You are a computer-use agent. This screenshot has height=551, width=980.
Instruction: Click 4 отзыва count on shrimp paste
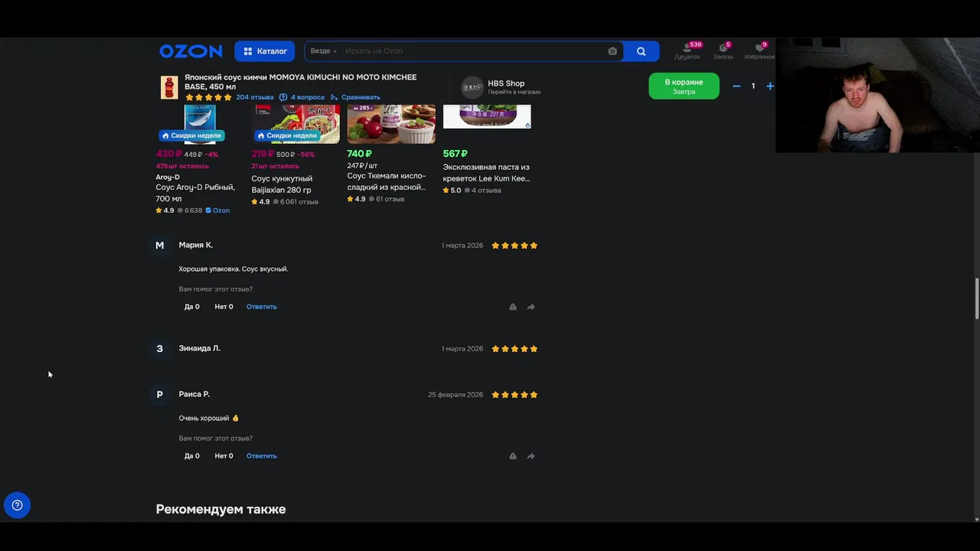[x=482, y=191]
